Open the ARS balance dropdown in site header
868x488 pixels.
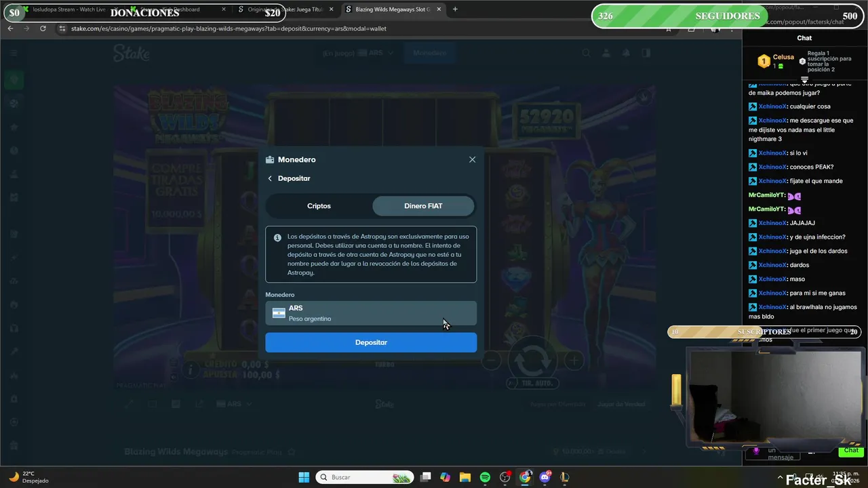pyautogui.click(x=358, y=53)
